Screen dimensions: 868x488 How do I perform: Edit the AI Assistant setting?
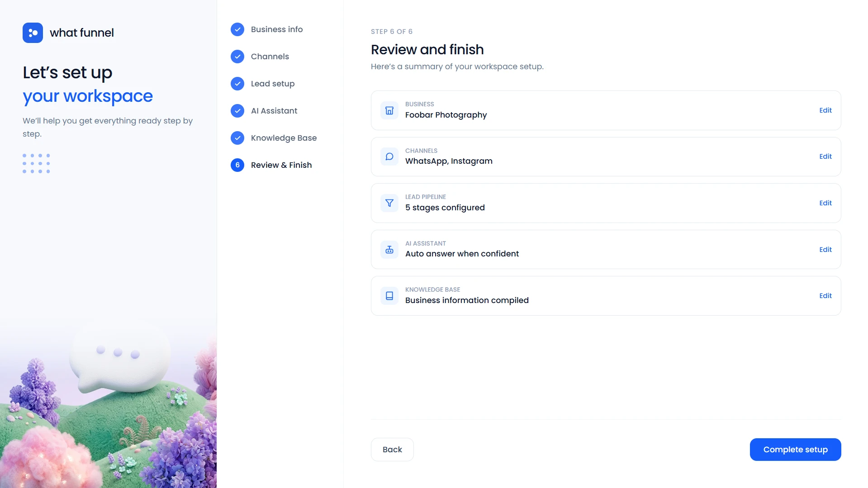[x=825, y=250]
